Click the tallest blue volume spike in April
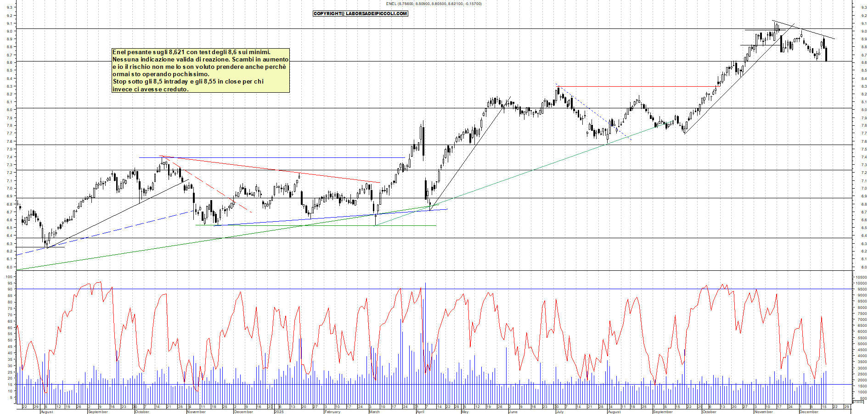 pos(425,321)
